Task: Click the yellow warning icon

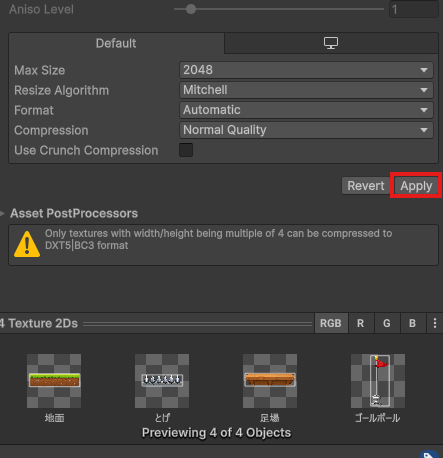Action: coord(27,244)
